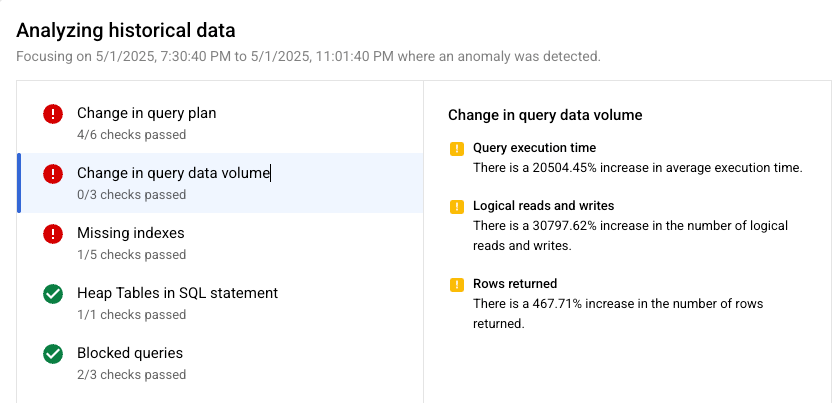Click the 1/5 checks passed text
Screen dimensions: 838x403
(x=131, y=254)
